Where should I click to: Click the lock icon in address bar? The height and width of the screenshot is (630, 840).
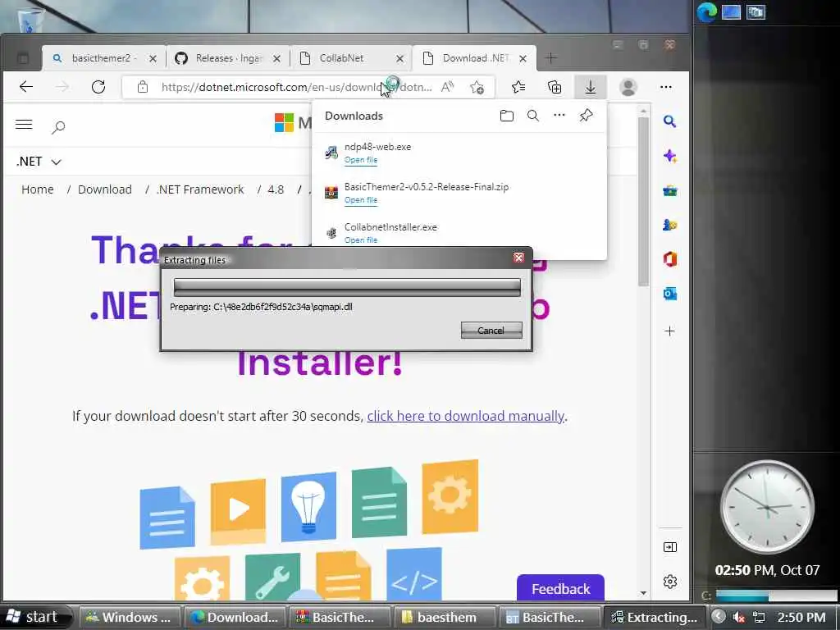coord(143,87)
